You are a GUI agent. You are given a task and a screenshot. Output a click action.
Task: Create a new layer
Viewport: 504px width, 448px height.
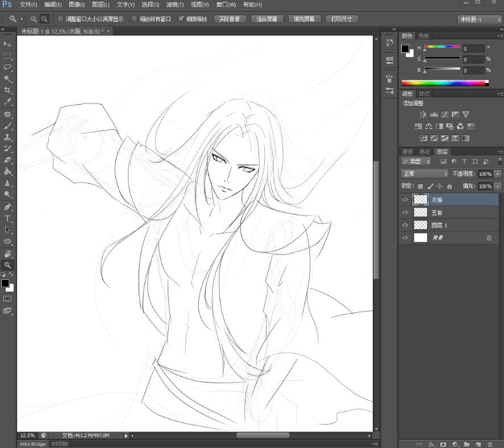tap(478, 444)
